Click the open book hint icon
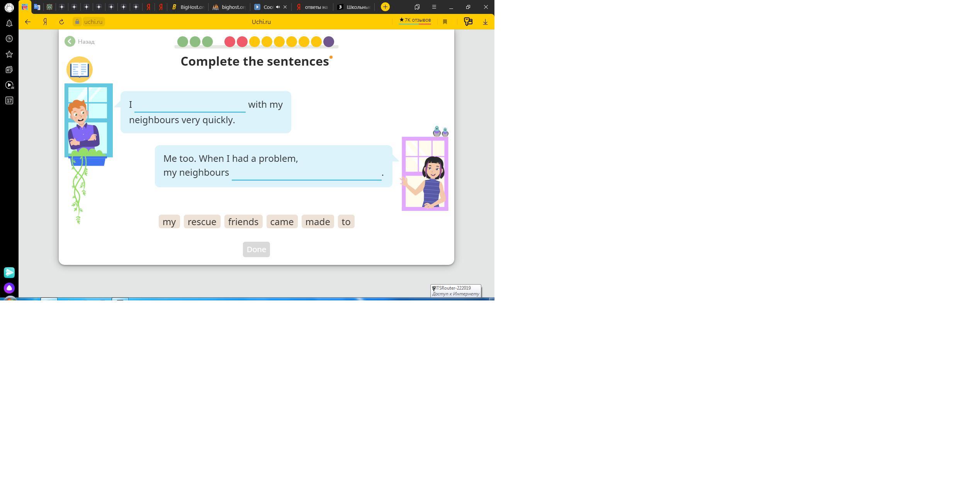The image size is (980, 485). pos(79,70)
